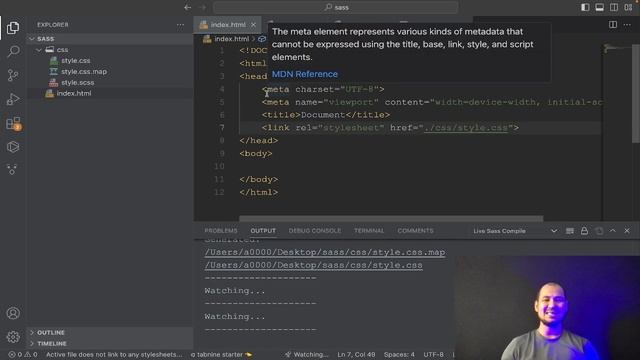Switch to the DEBUG CONSOLE tab

point(315,231)
